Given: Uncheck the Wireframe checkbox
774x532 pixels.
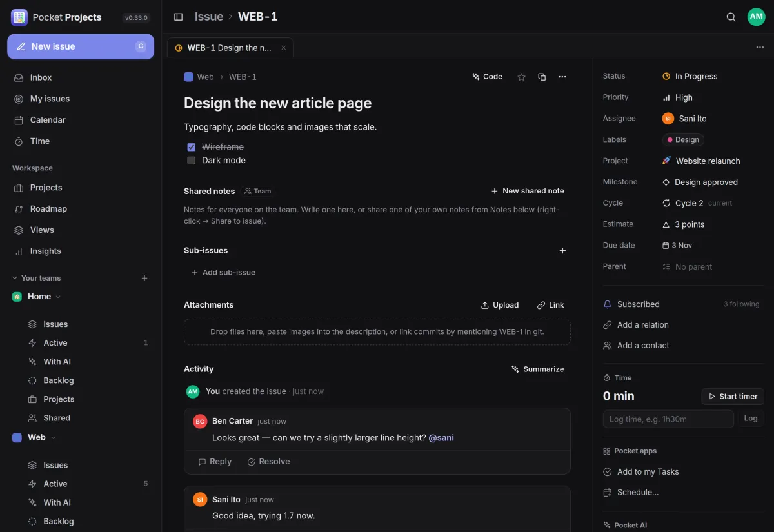Looking at the screenshot, I should pos(191,147).
